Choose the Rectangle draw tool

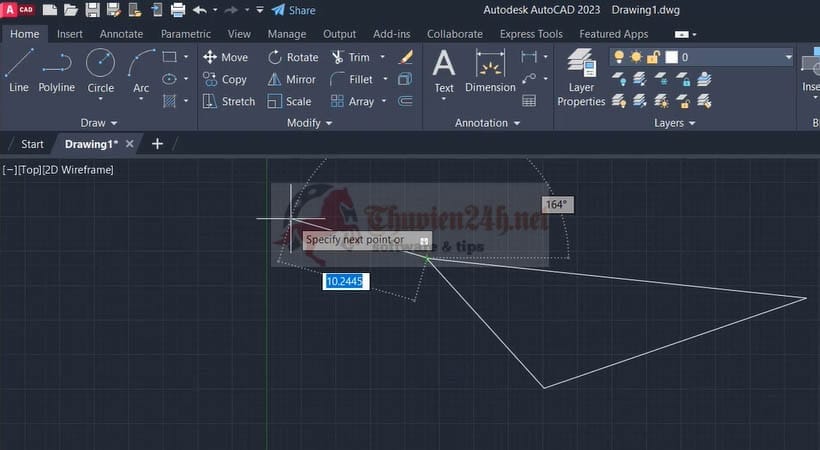[x=169, y=57]
